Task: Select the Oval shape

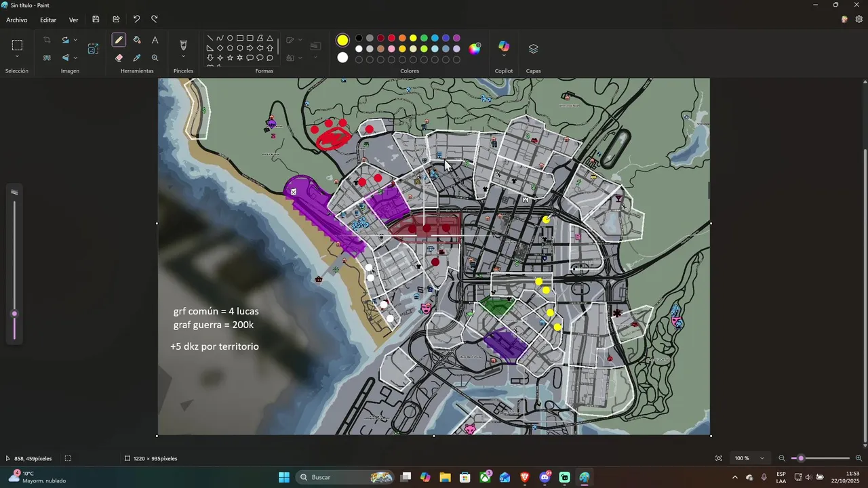Action: tap(230, 39)
